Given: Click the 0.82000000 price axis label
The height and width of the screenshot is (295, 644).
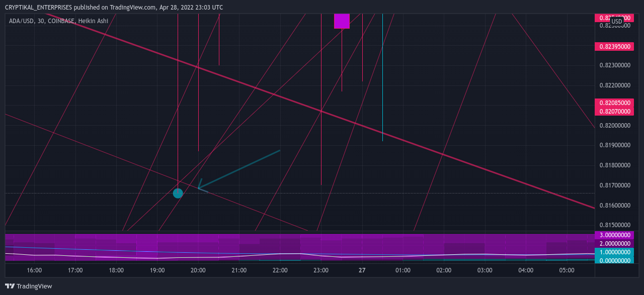Looking at the screenshot, I should pos(615,125).
